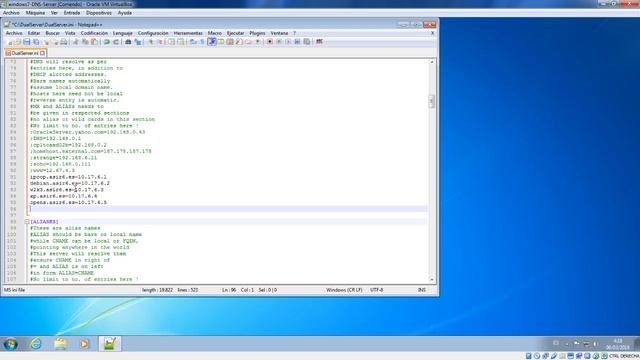Image resolution: width=640 pixels, height=360 pixels.
Task: Start macro recording with red record icon
Action: [269, 42]
